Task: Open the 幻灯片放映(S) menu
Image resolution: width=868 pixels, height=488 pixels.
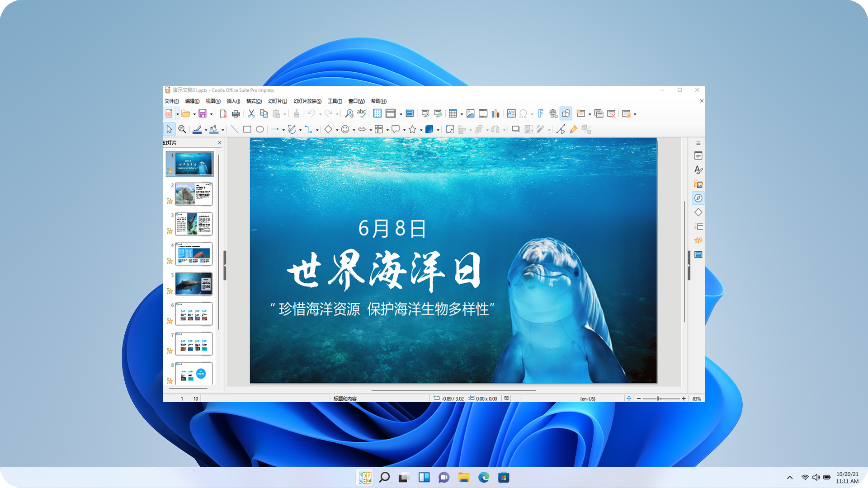Action: 307,101
